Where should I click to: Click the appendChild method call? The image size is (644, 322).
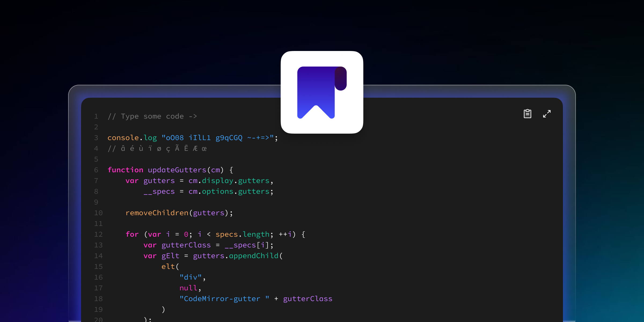point(254,256)
